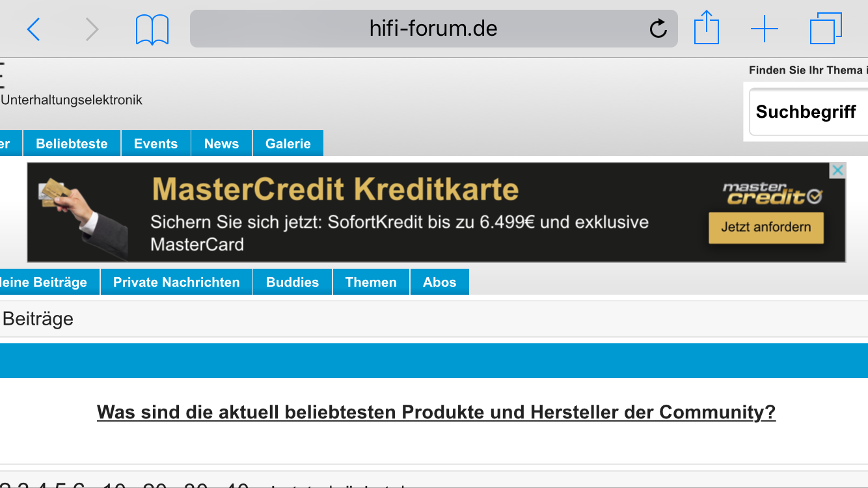Switch to the News tab
The image size is (868, 488).
[222, 144]
